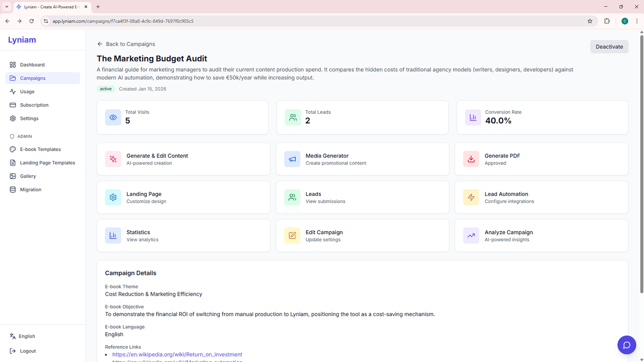Click the active status badge
The image size is (644, 362).
(105, 88)
